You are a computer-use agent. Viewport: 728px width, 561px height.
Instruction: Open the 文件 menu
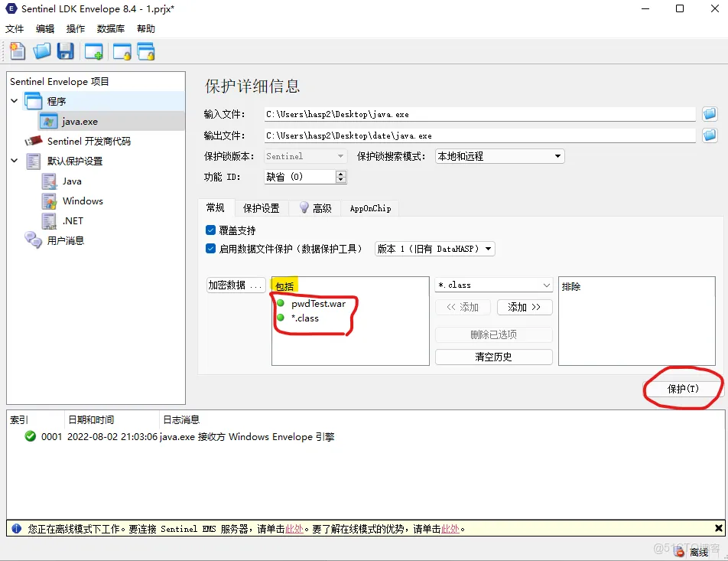click(15, 29)
